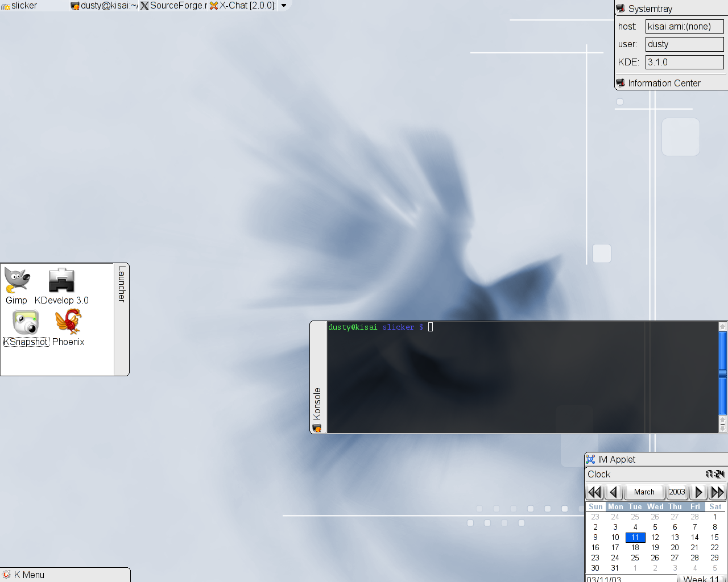The height and width of the screenshot is (582, 728).
Task: Click the 03/11/03 date input field
Action: point(631,579)
